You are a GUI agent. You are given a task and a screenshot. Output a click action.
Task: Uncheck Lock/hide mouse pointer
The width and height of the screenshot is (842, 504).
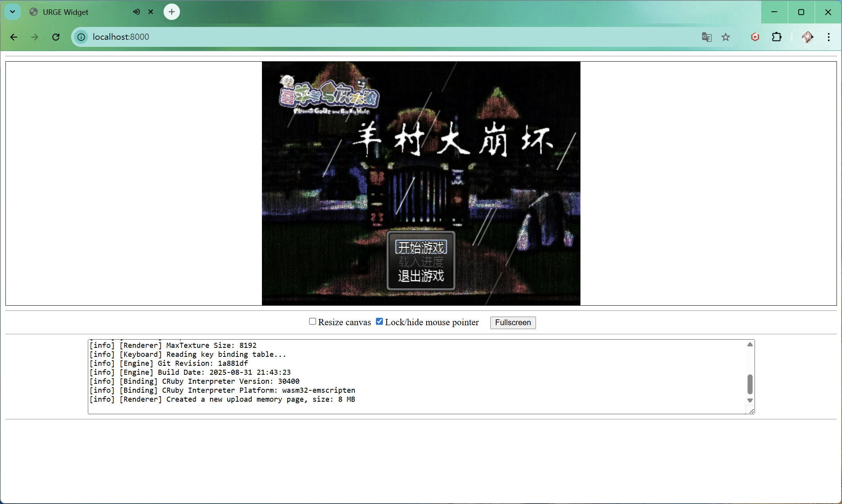(379, 321)
